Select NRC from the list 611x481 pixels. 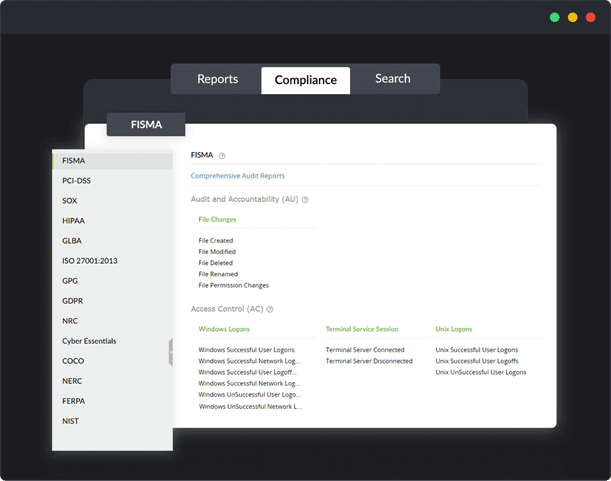[113, 321]
